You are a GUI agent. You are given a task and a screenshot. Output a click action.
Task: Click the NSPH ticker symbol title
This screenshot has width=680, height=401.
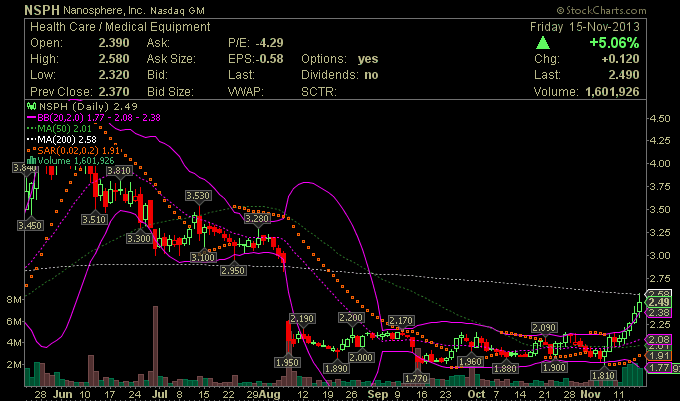(42, 10)
